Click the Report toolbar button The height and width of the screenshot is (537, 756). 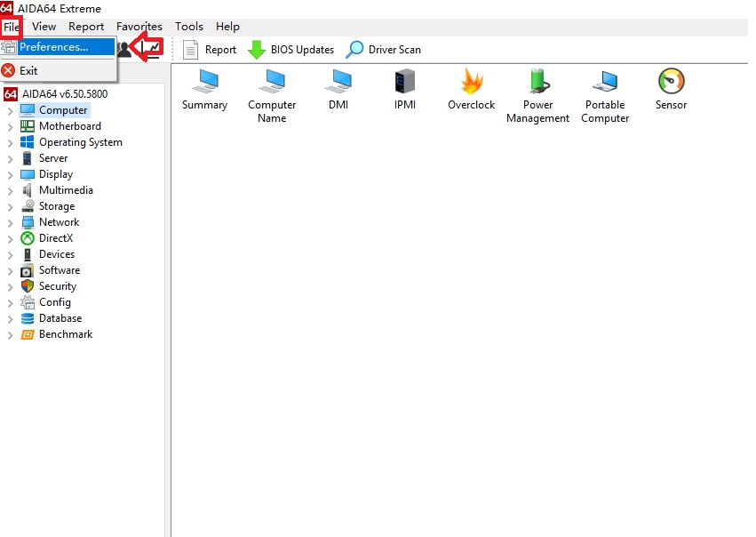210,50
